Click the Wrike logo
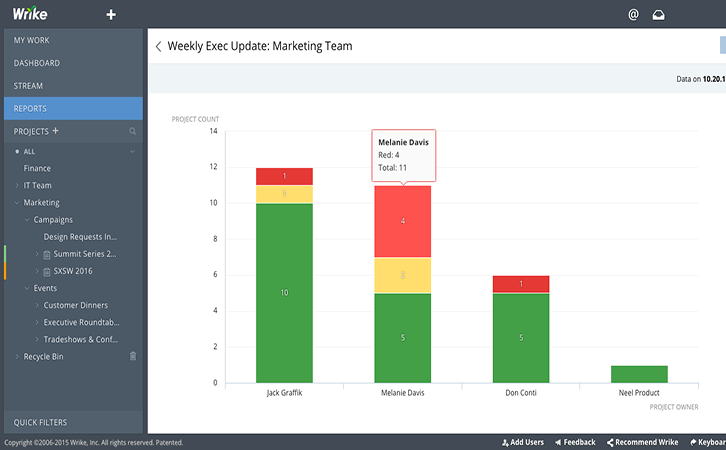 point(30,14)
